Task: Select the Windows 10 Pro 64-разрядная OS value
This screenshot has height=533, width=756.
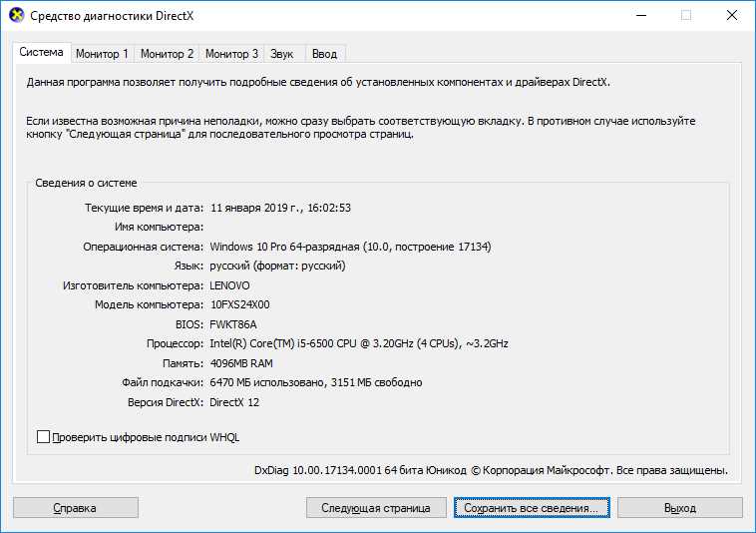Action: [x=350, y=247]
